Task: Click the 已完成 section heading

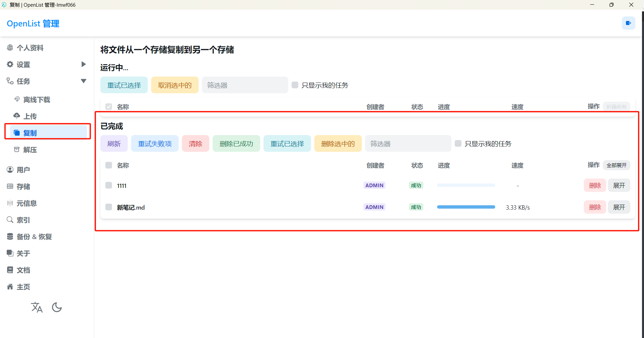Action: tap(112, 126)
